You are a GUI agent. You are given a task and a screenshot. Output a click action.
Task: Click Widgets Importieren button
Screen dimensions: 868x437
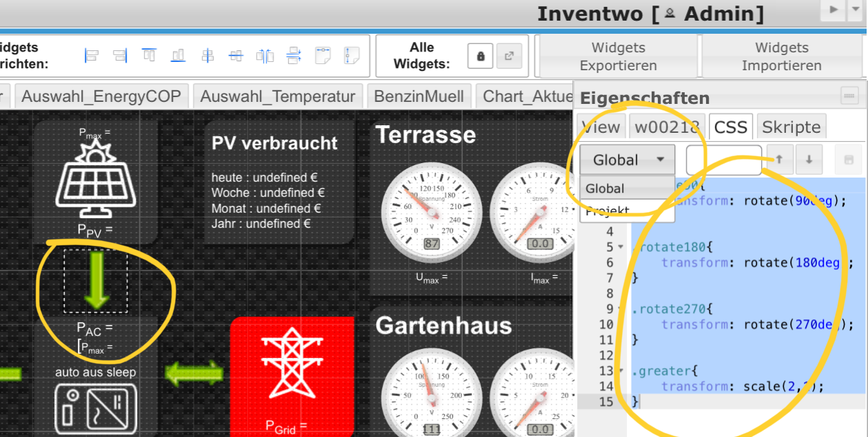(x=781, y=56)
